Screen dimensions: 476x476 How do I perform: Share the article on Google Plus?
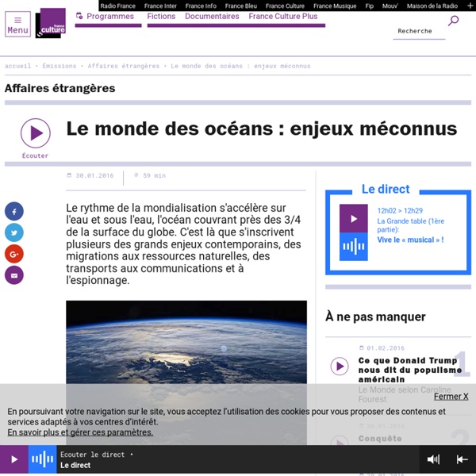14,254
